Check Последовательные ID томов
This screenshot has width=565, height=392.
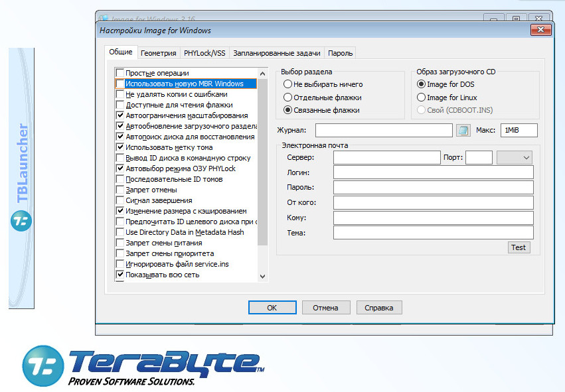(x=120, y=179)
